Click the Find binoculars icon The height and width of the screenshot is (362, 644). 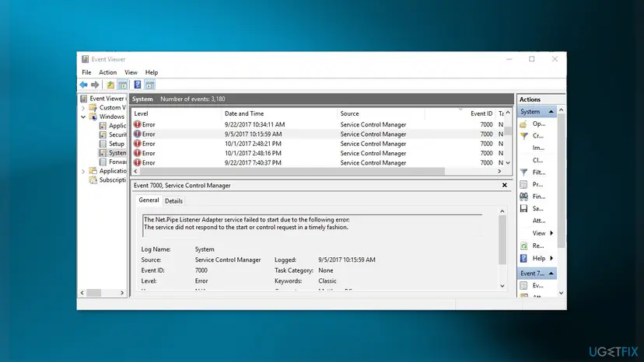point(523,197)
